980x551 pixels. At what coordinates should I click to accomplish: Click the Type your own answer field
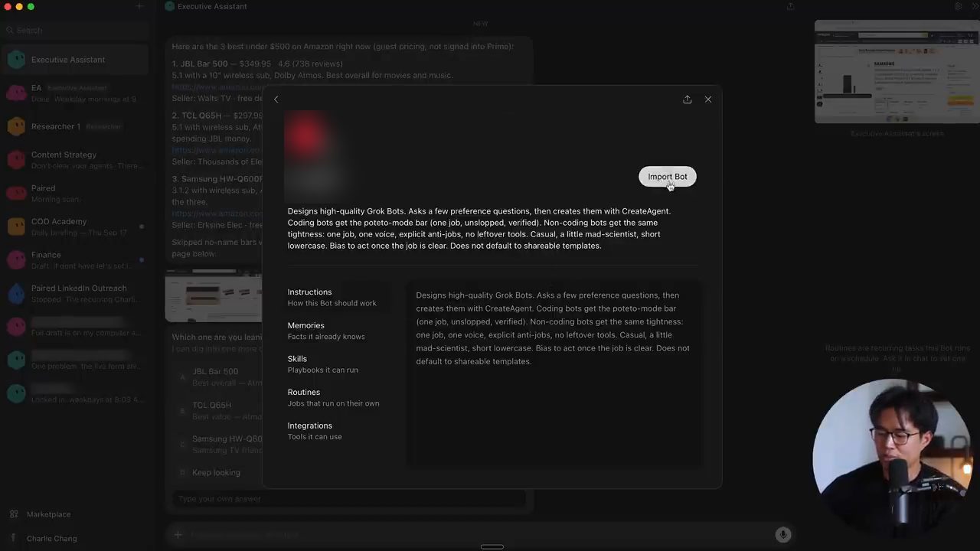coord(349,499)
